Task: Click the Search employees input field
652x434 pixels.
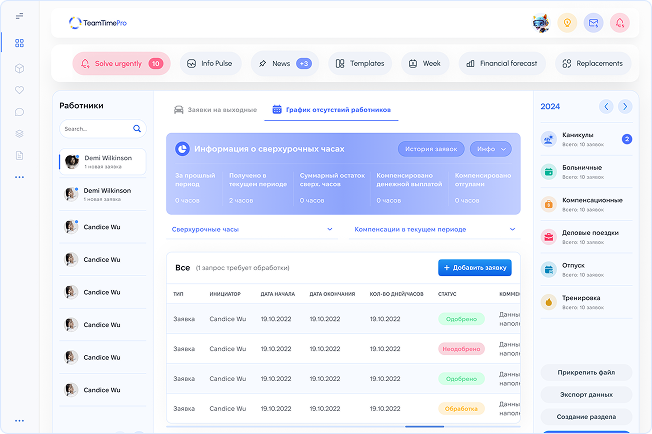Action: [x=95, y=129]
